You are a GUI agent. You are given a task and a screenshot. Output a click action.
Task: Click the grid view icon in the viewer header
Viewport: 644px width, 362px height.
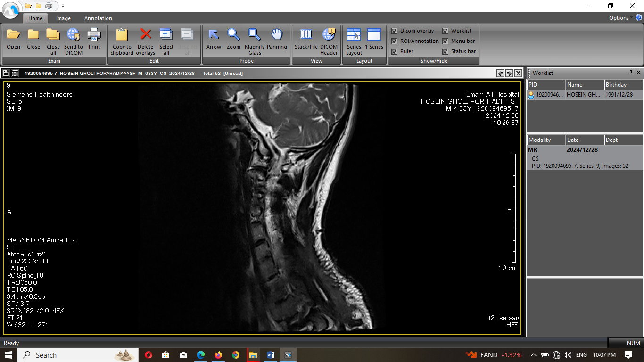pyautogui.click(x=15, y=73)
